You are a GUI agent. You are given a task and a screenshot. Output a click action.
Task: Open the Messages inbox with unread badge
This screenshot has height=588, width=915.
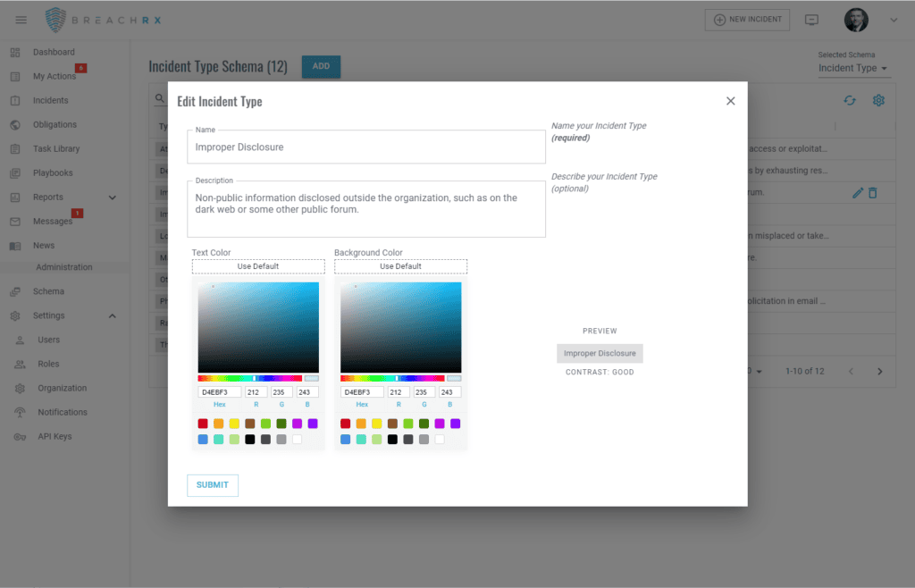(x=55, y=221)
